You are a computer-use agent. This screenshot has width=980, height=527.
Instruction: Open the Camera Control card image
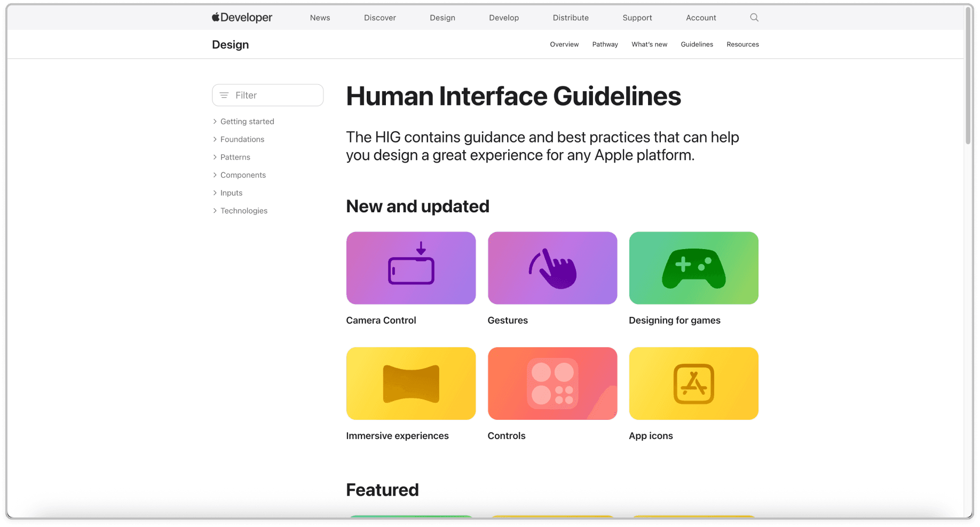pos(411,268)
